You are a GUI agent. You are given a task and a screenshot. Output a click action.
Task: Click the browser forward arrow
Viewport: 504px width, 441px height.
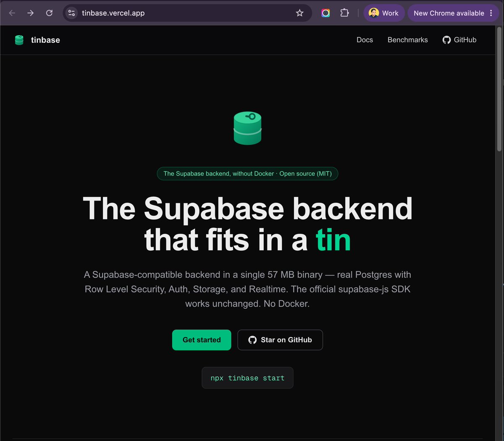pyautogui.click(x=31, y=13)
